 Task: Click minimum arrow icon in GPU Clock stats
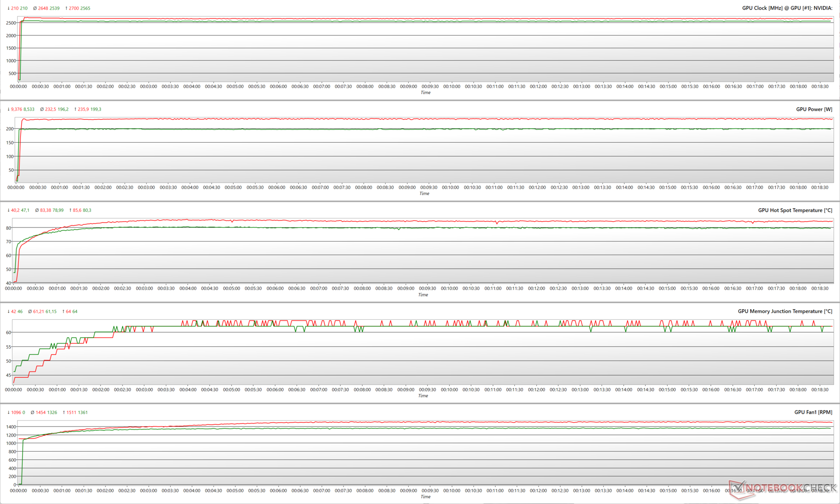tap(8, 8)
